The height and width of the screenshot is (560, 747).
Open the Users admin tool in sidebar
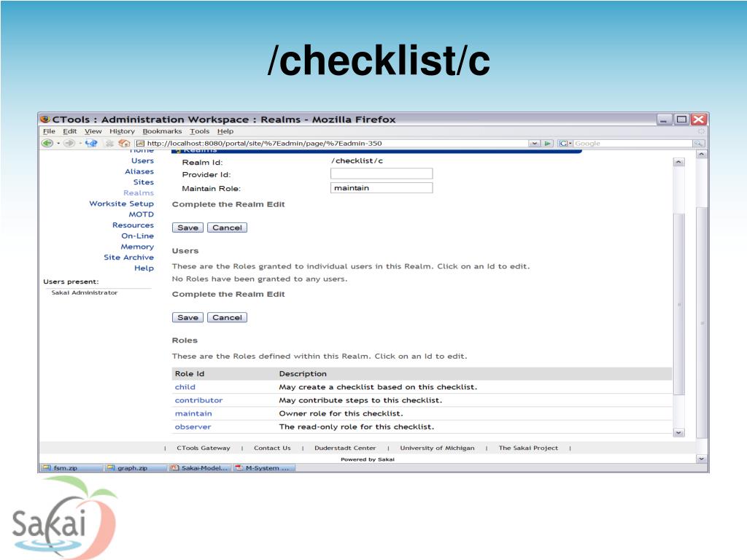142,161
